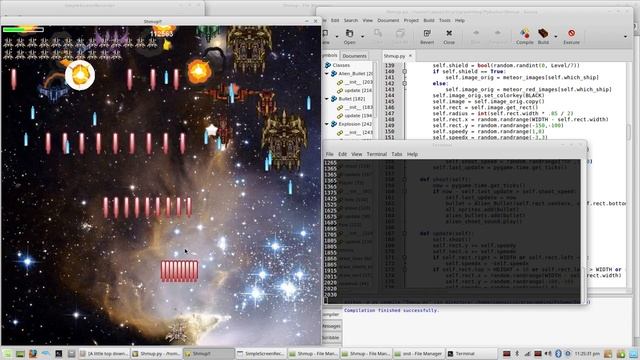Open the Search menu in Geany
Image resolution: width=640 pixels, height=360 pixels.
tap(351, 20)
